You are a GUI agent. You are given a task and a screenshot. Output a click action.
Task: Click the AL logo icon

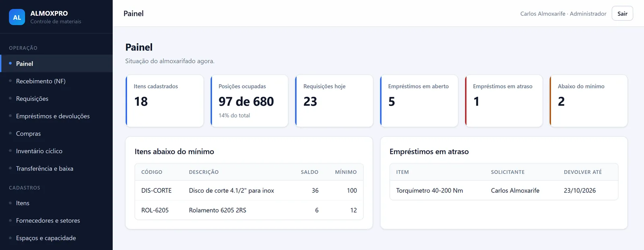click(17, 17)
